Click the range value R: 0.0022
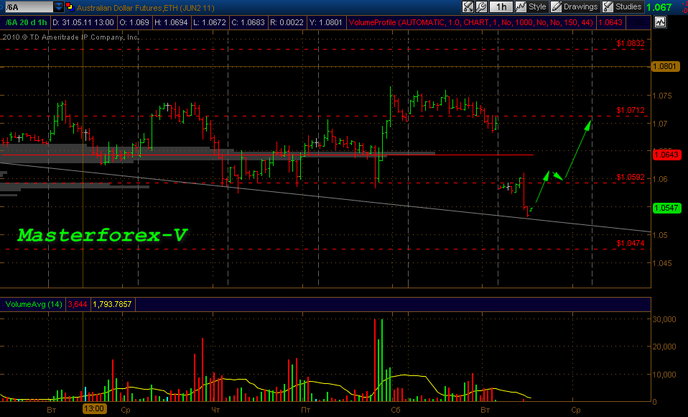Screen dimensions: 688x417 point(287,22)
